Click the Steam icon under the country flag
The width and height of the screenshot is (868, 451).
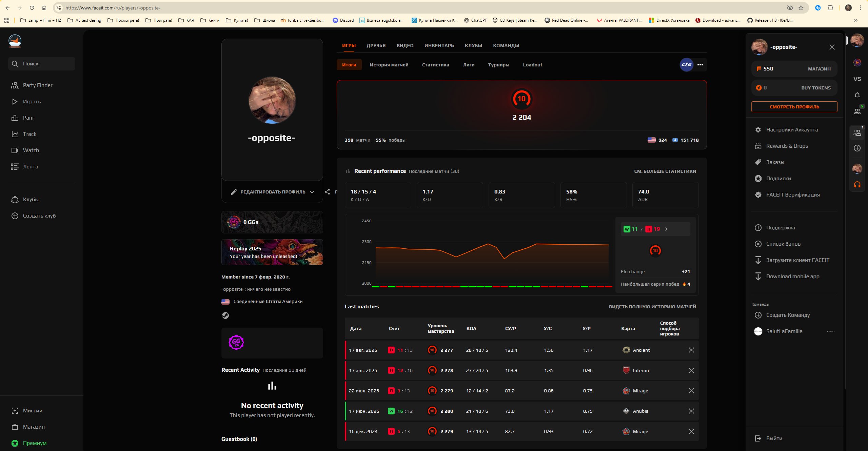226,315
